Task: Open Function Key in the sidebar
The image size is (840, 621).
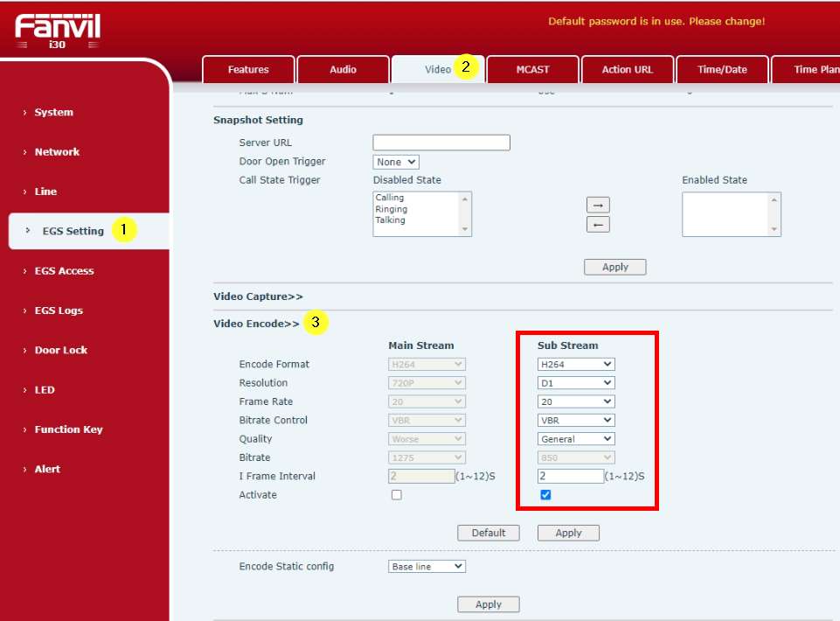Action: (68, 429)
